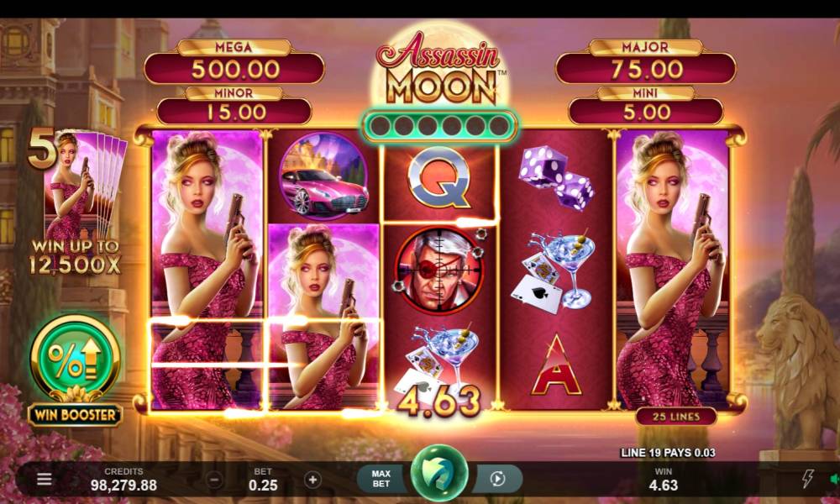
Task: Click the Win Booster label
Action: [x=75, y=415]
